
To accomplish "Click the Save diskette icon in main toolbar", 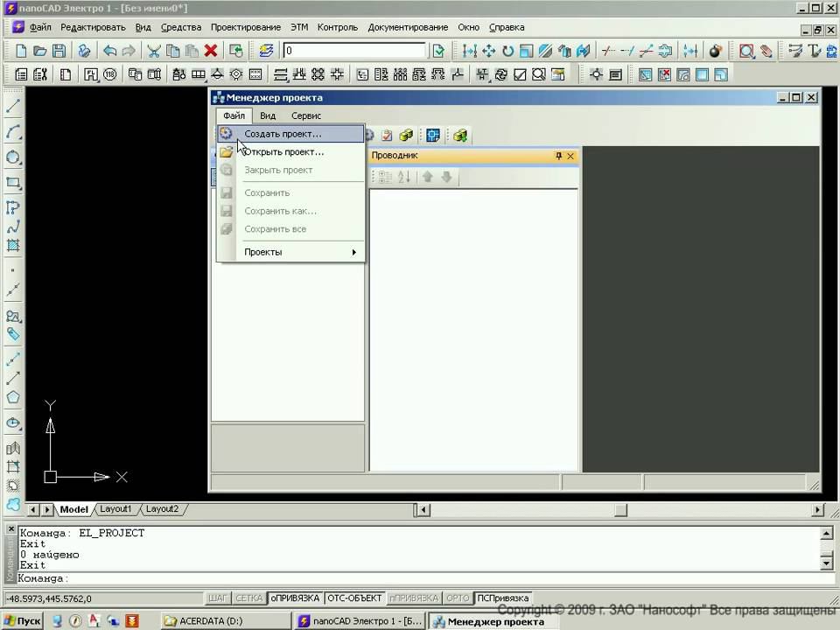I will (59, 51).
